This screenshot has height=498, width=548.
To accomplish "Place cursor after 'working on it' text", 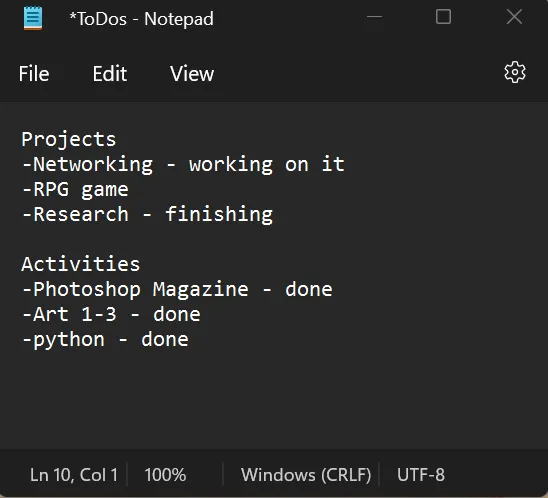I will point(346,164).
